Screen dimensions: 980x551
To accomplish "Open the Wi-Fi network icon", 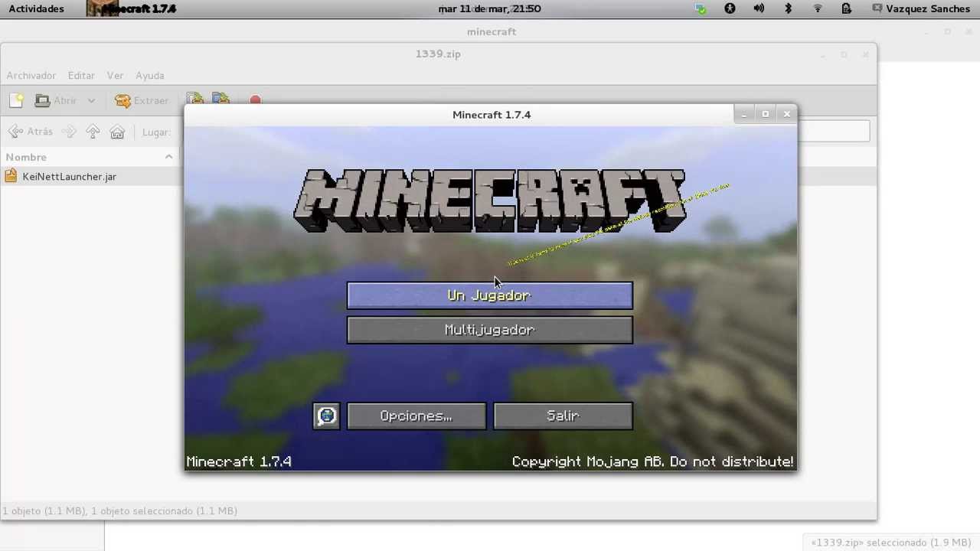I will pos(817,9).
